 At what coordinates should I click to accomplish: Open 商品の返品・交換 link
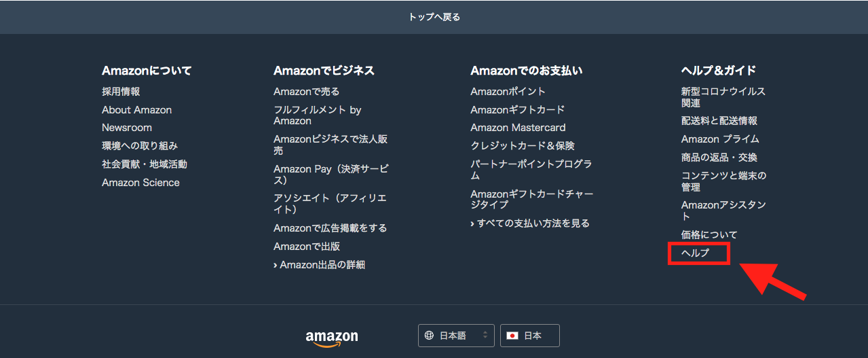[719, 158]
